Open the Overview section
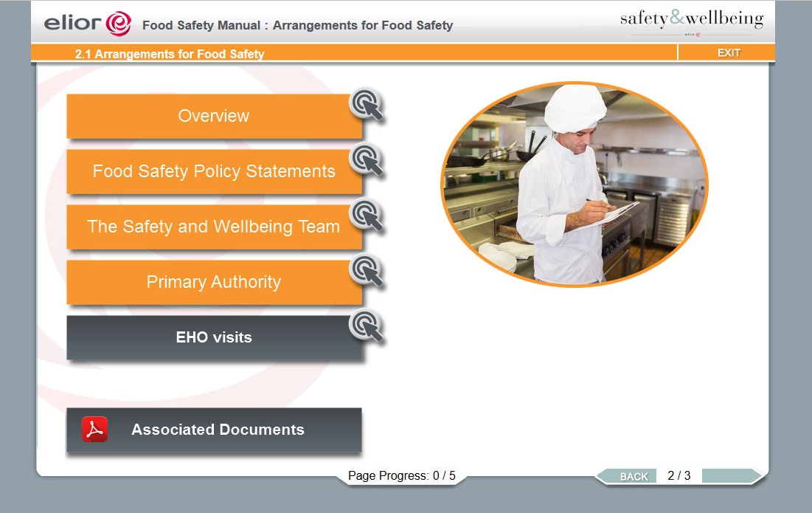Screen dimensions: 812x513 [x=213, y=116]
